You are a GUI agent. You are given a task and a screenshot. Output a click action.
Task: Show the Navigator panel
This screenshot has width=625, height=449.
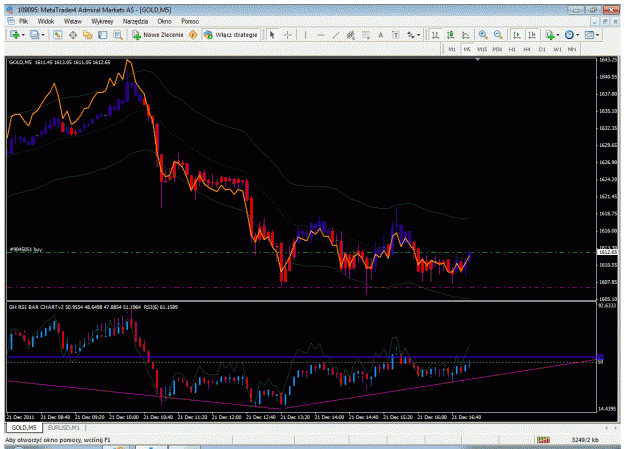pos(87,35)
